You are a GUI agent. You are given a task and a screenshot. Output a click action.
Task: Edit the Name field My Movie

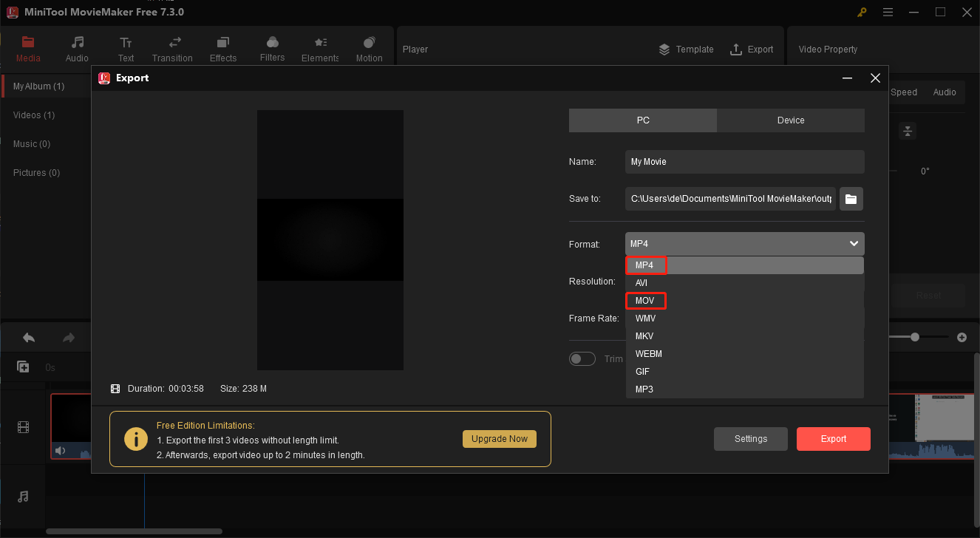[x=744, y=162]
